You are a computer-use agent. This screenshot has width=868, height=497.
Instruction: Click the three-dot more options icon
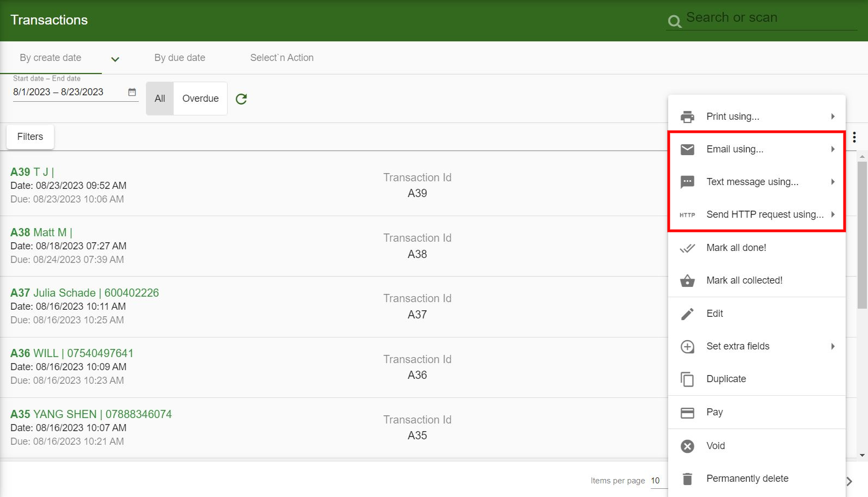pyautogui.click(x=854, y=137)
